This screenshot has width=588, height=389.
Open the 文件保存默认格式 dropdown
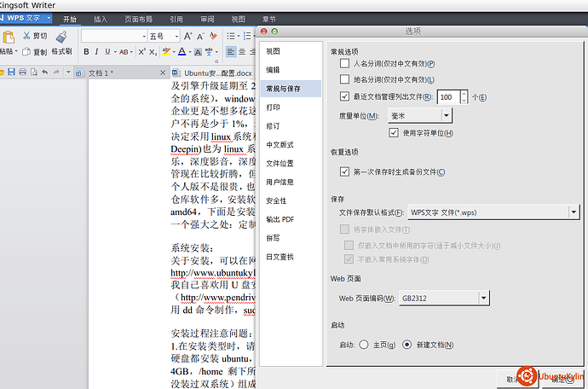493,212
